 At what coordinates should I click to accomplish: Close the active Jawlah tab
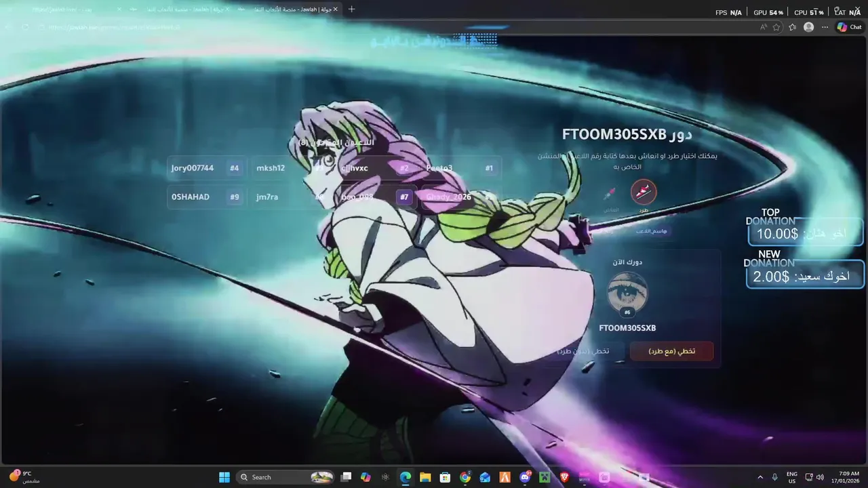tap(335, 9)
